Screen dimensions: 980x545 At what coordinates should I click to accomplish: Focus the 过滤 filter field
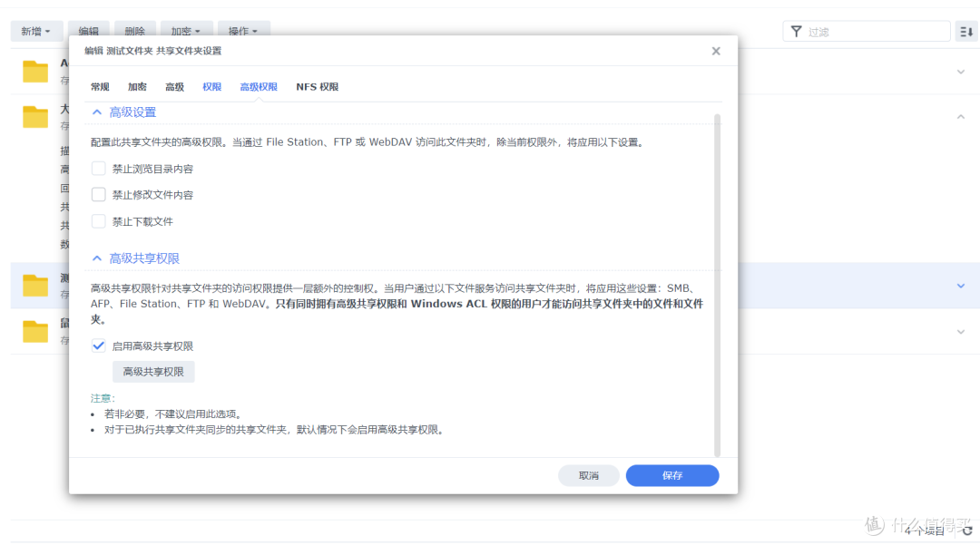click(867, 31)
